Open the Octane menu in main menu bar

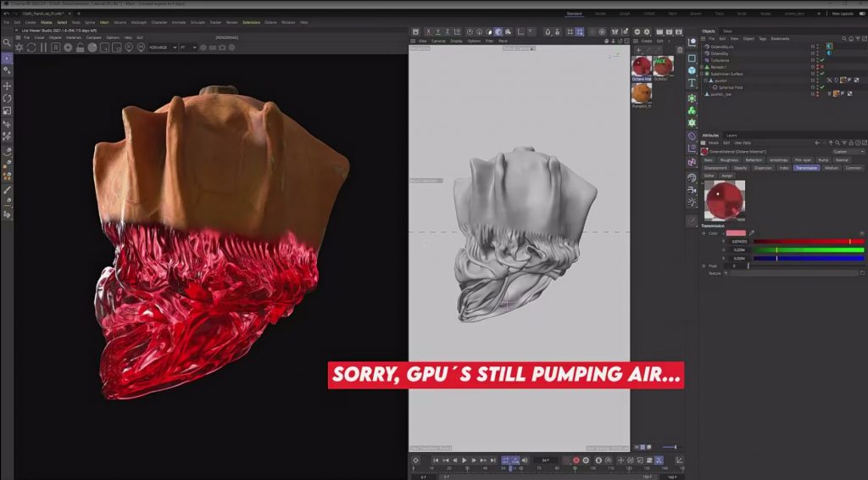click(270, 23)
